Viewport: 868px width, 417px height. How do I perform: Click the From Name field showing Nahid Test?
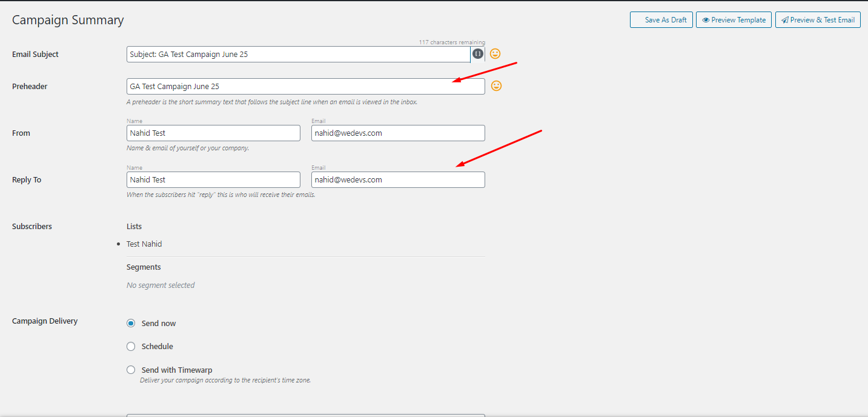pyautogui.click(x=213, y=133)
